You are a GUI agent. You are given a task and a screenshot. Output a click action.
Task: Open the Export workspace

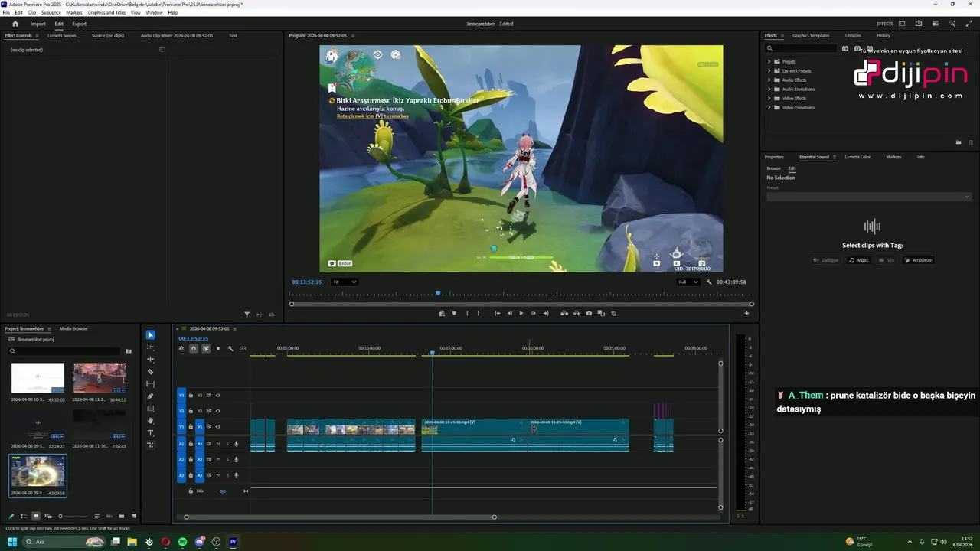point(80,24)
